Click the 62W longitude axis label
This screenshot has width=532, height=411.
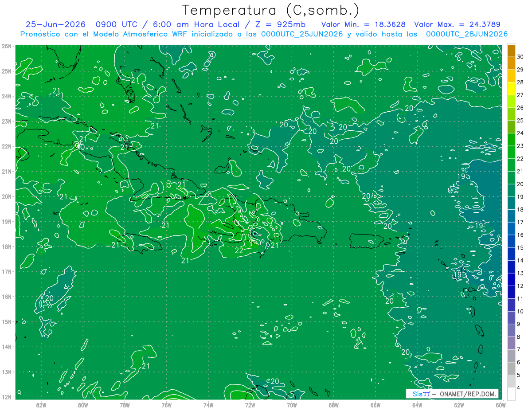tap(459, 405)
